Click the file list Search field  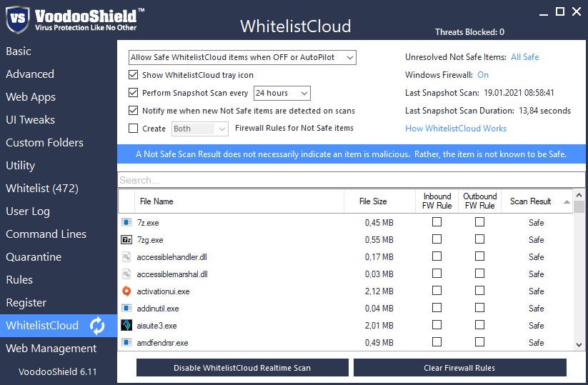tap(351, 180)
